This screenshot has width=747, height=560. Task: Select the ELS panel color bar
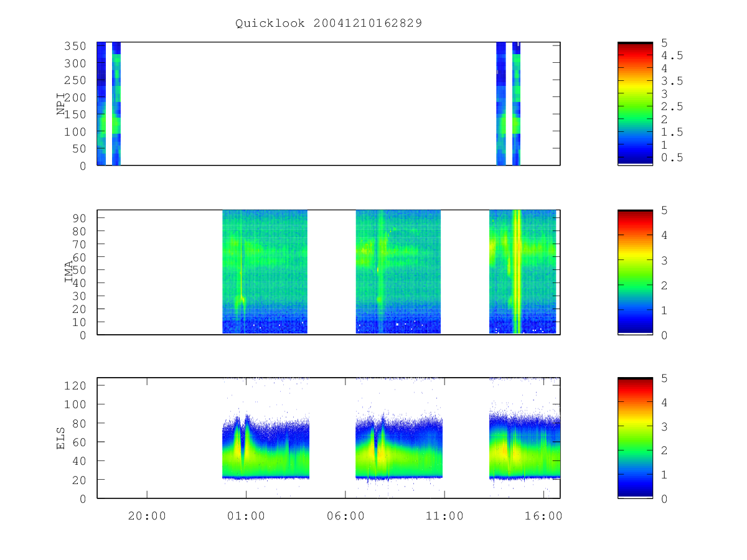point(635,437)
